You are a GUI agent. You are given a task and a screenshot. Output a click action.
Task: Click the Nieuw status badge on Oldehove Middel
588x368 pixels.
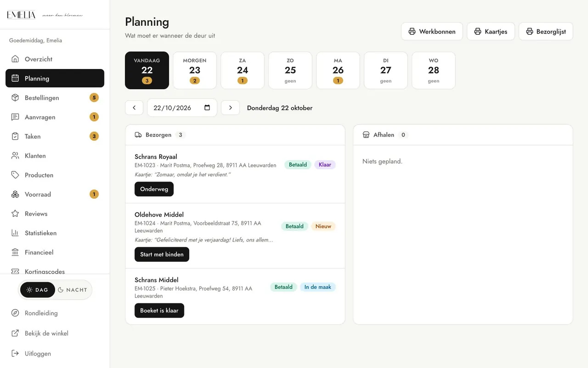323,226
